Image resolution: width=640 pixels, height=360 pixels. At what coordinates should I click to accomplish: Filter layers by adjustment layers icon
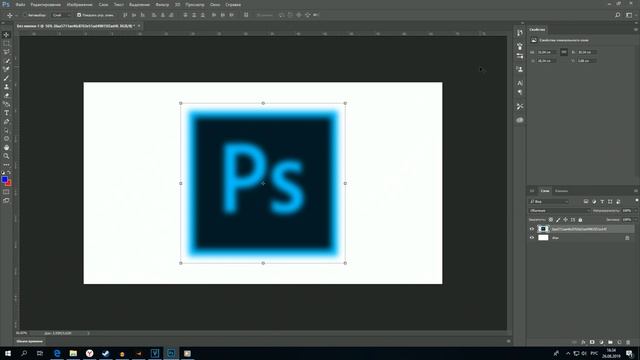(594, 202)
